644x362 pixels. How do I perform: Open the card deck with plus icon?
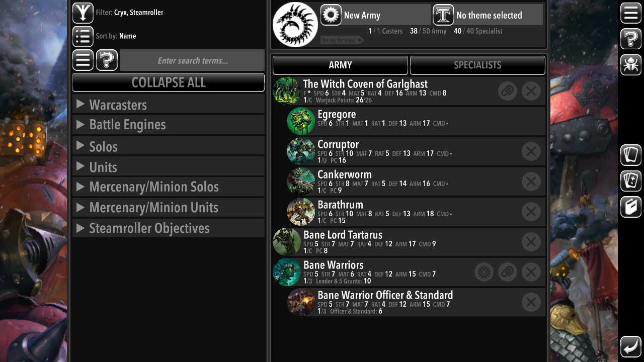(x=631, y=181)
